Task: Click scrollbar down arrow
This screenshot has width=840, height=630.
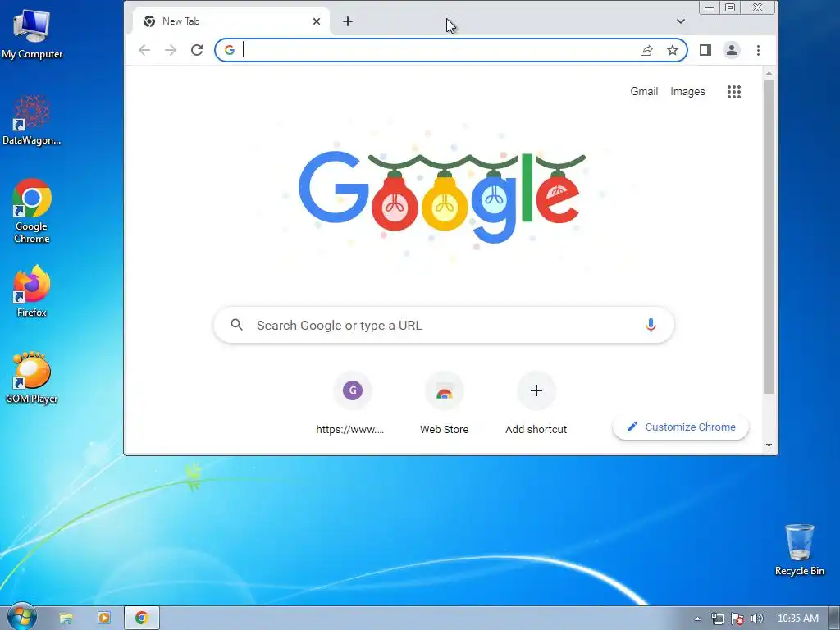Action: (769, 445)
